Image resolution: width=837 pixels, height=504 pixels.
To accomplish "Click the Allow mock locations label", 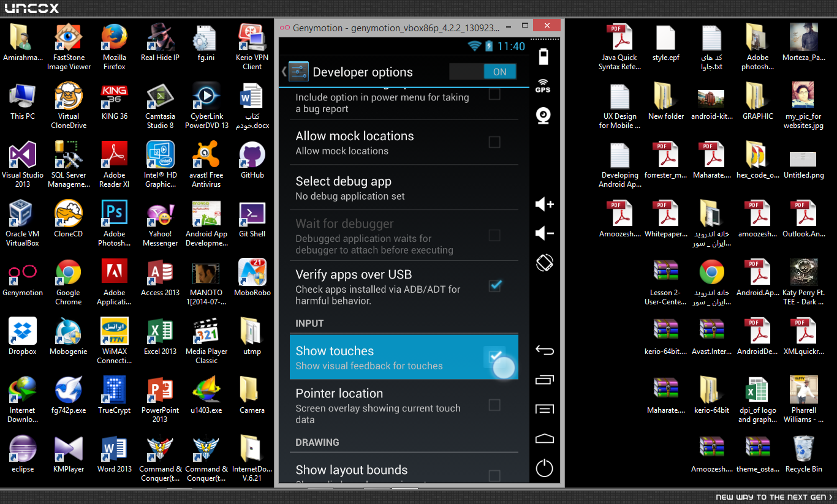I will [x=355, y=136].
